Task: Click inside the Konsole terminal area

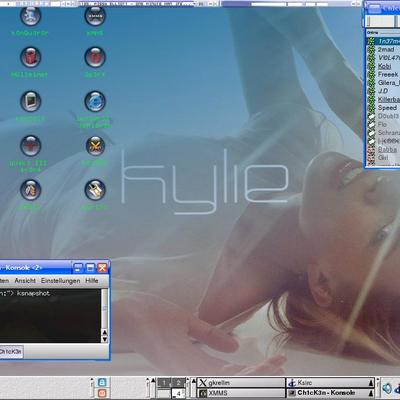Action: pyautogui.click(x=50, y=316)
